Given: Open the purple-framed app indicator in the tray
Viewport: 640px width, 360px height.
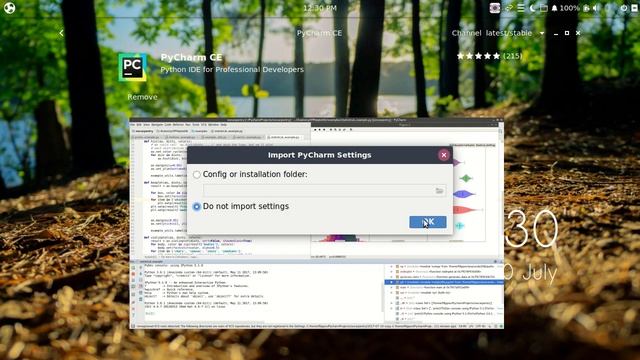Looking at the screenshot, I should click(495, 8).
